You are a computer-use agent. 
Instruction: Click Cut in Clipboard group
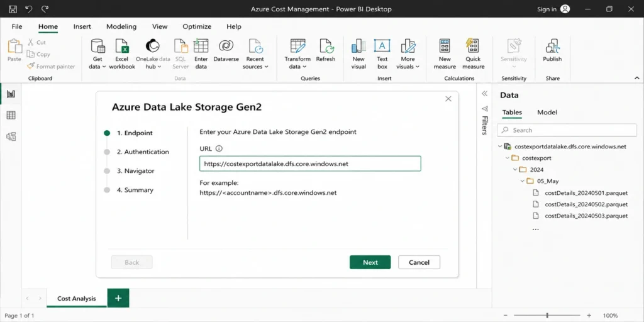37,42
